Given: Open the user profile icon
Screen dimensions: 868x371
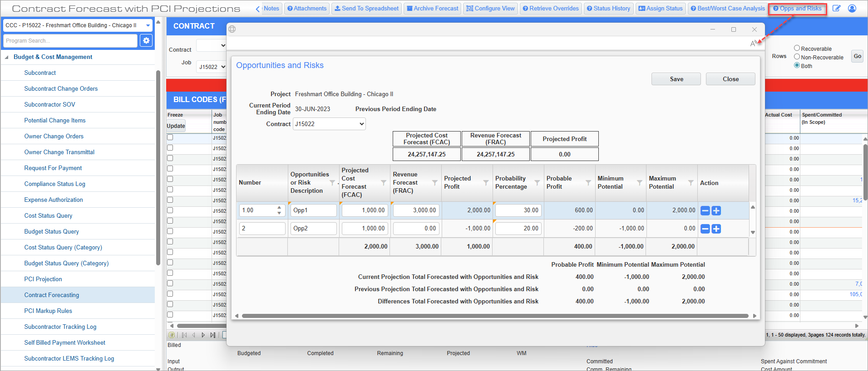Looking at the screenshot, I should (x=852, y=9).
